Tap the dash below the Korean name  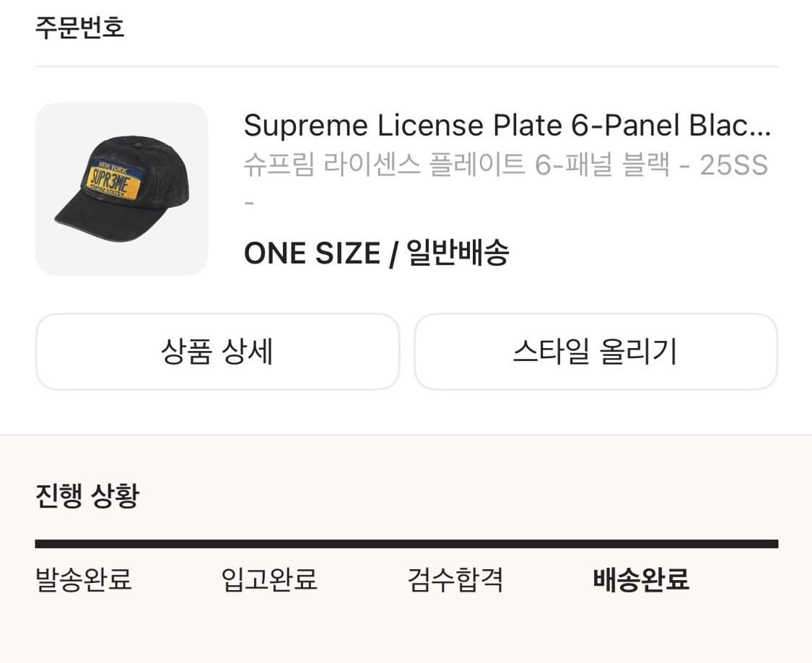[249, 202]
